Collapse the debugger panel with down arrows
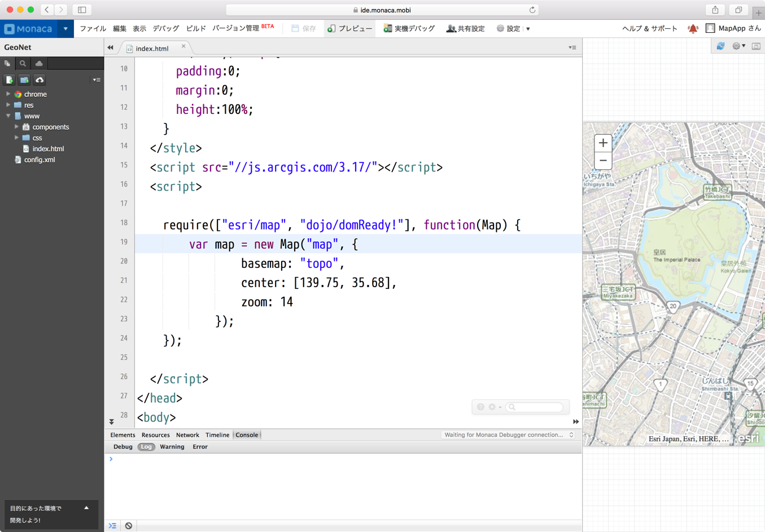Screen dimensions: 765x532 coord(112,421)
